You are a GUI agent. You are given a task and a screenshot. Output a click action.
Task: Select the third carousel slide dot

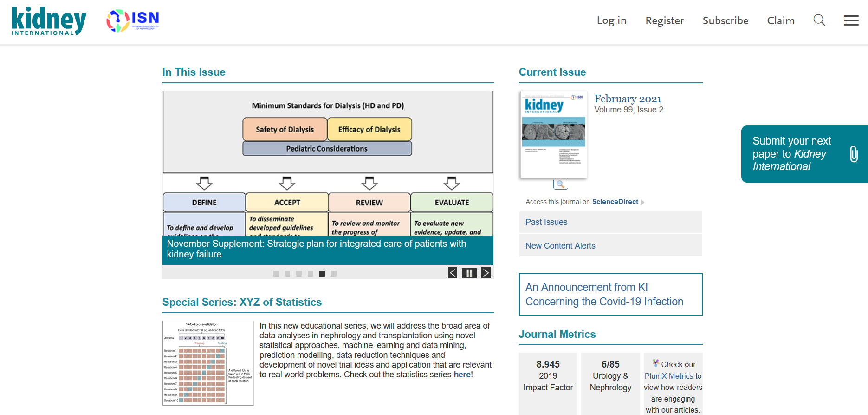299,274
